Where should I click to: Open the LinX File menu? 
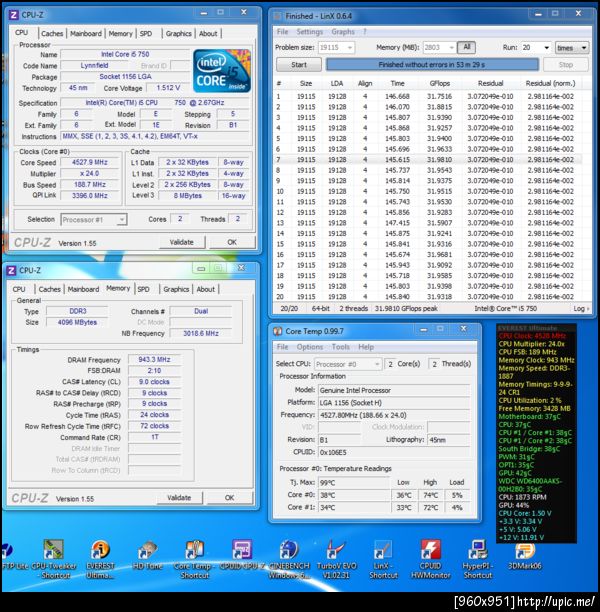282,32
